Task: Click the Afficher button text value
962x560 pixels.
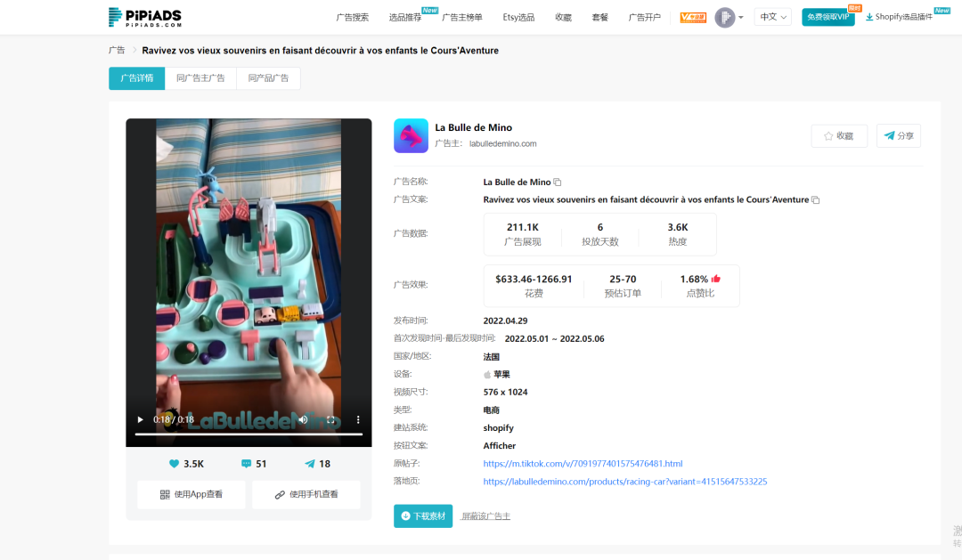Action: click(500, 446)
